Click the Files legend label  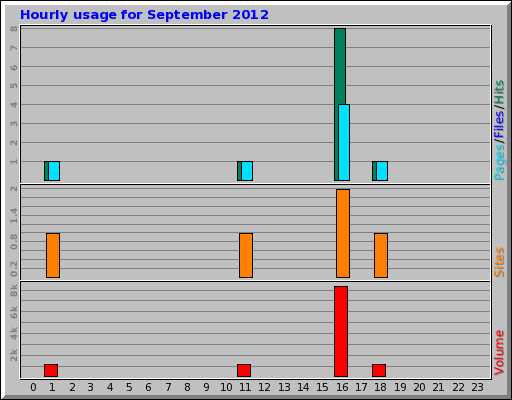coord(499,125)
